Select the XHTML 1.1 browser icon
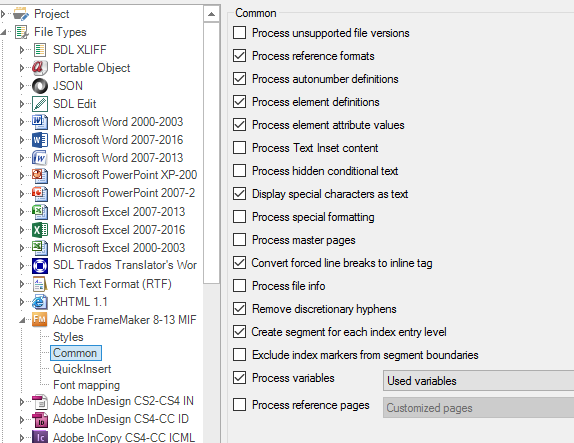The image size is (574, 443). click(x=40, y=302)
